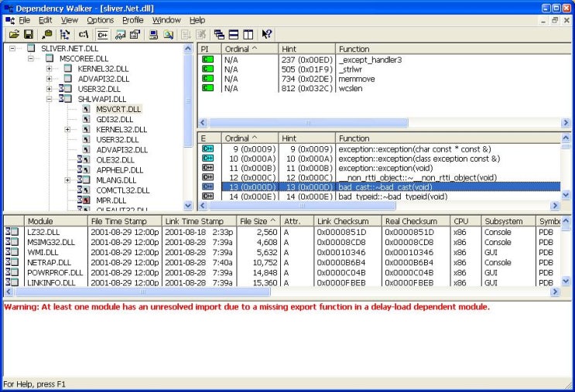Toggle the Full Paths 'c:\' toolbar button

pos(84,35)
